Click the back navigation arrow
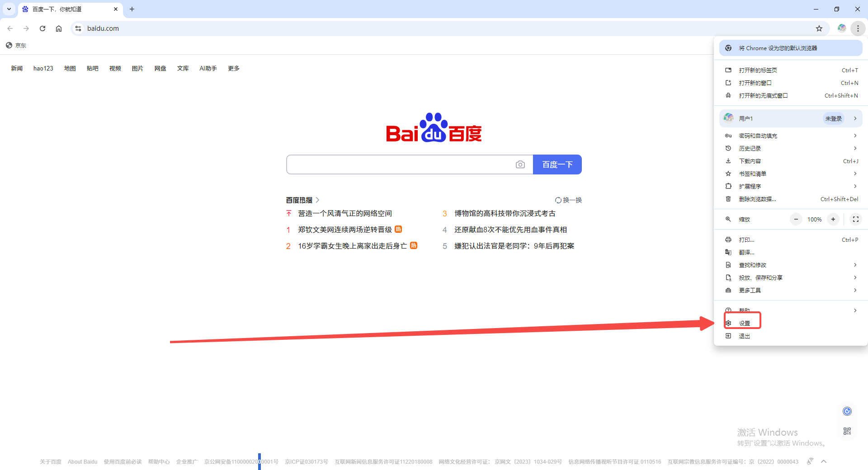 point(10,28)
